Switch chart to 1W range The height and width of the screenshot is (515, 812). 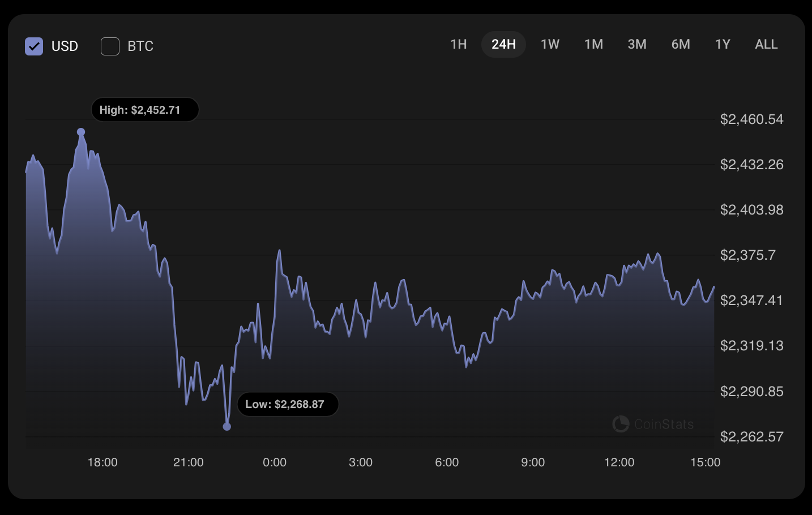(550, 44)
